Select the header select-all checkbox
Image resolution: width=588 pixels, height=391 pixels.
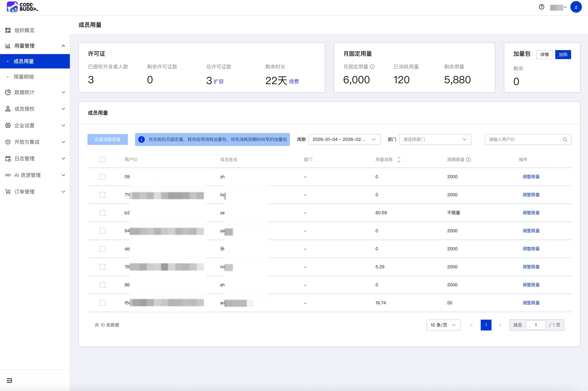[102, 160]
